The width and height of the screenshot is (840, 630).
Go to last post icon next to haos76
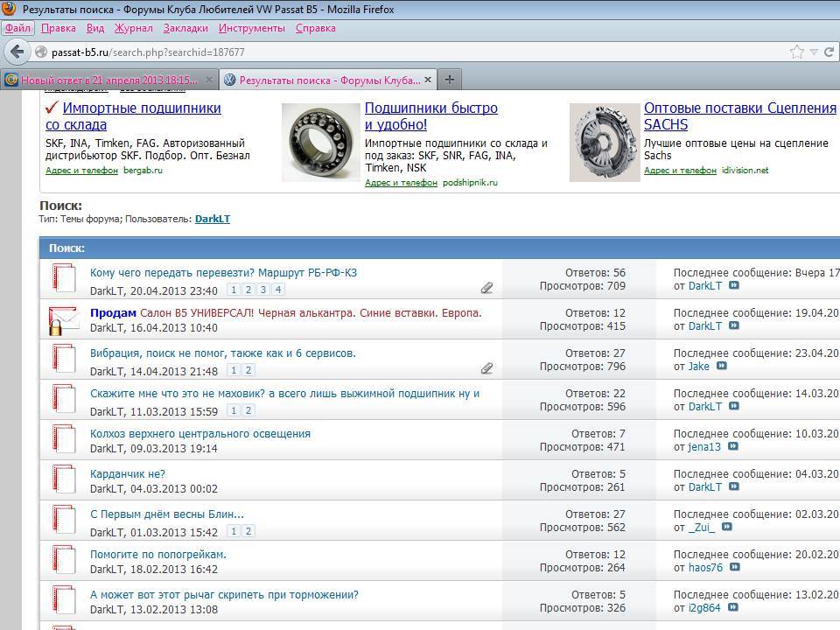pyautogui.click(x=735, y=567)
